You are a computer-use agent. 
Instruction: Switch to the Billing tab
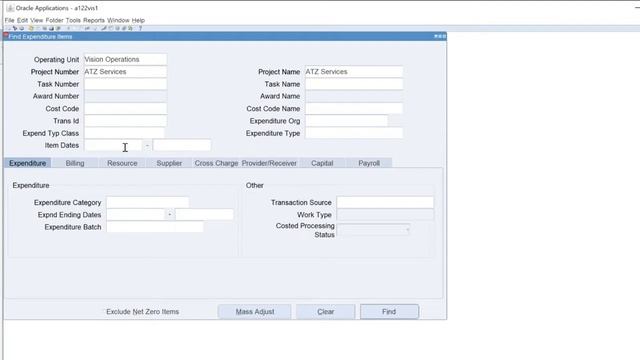click(75, 163)
